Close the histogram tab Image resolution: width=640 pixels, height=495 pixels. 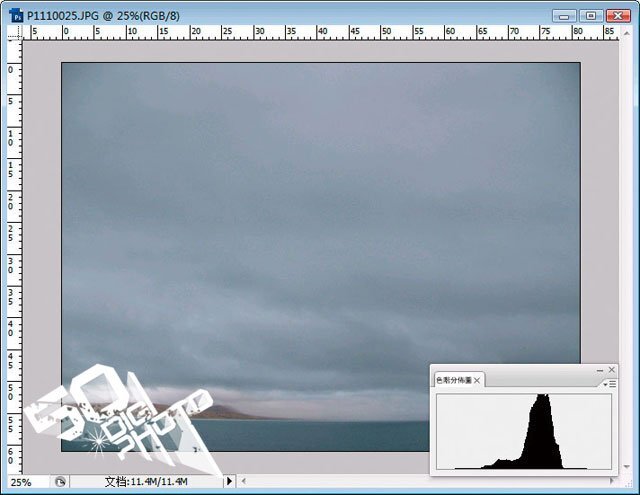478,381
